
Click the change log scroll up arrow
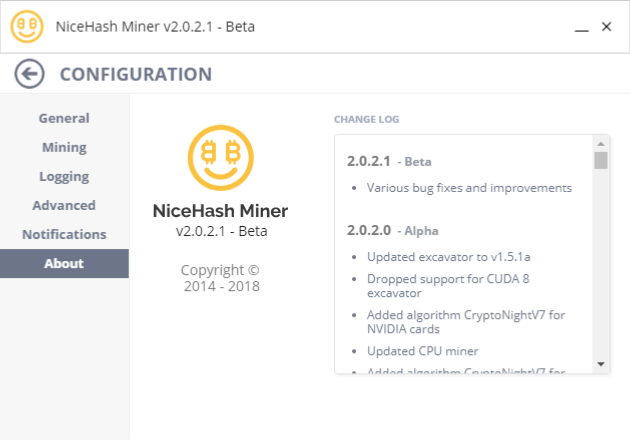point(601,143)
